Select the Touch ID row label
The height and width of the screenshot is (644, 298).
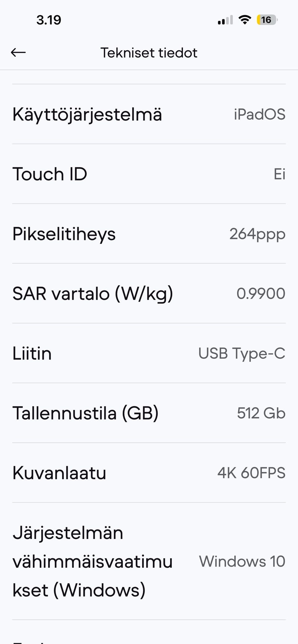pyautogui.click(x=50, y=174)
